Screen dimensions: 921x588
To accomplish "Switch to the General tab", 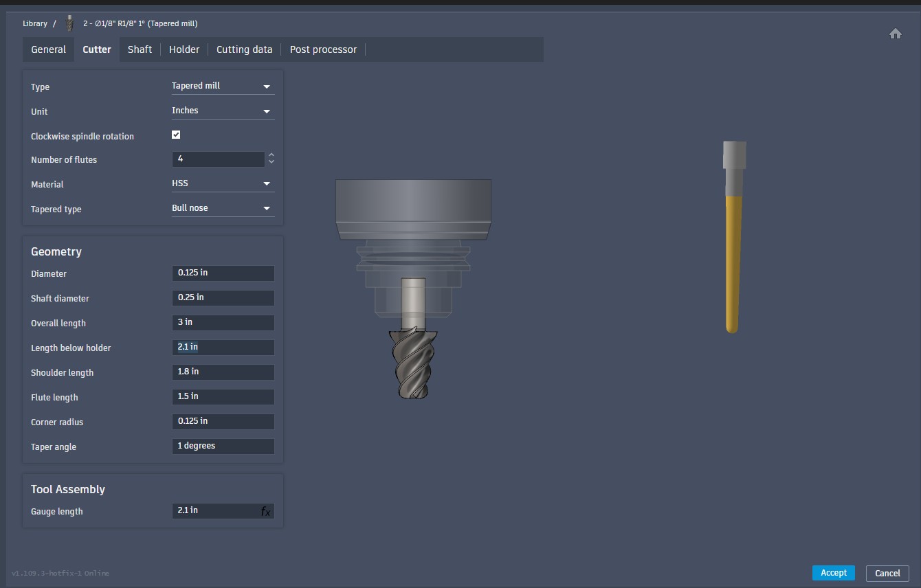I will (48, 49).
